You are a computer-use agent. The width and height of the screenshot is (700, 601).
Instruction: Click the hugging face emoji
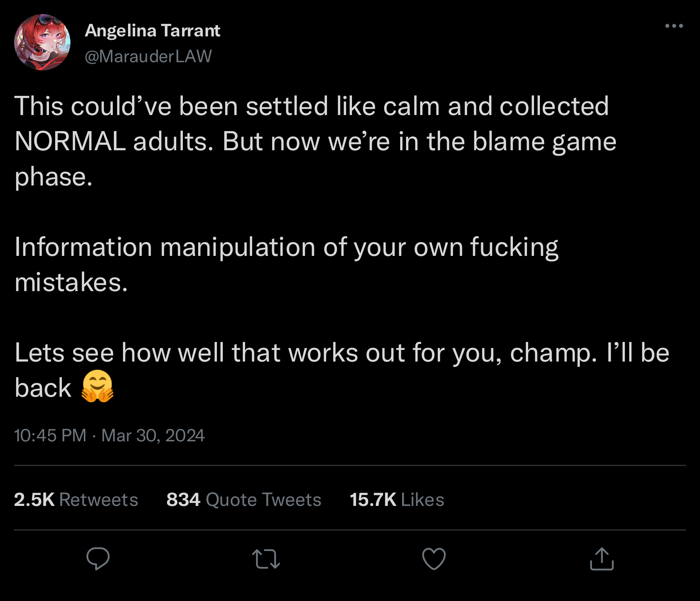(97, 386)
